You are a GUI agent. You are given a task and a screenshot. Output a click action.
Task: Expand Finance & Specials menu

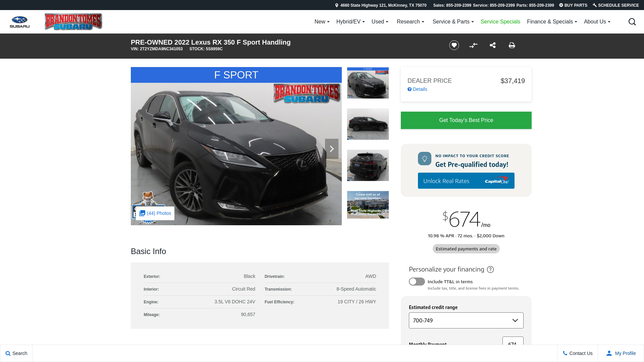click(x=552, y=22)
